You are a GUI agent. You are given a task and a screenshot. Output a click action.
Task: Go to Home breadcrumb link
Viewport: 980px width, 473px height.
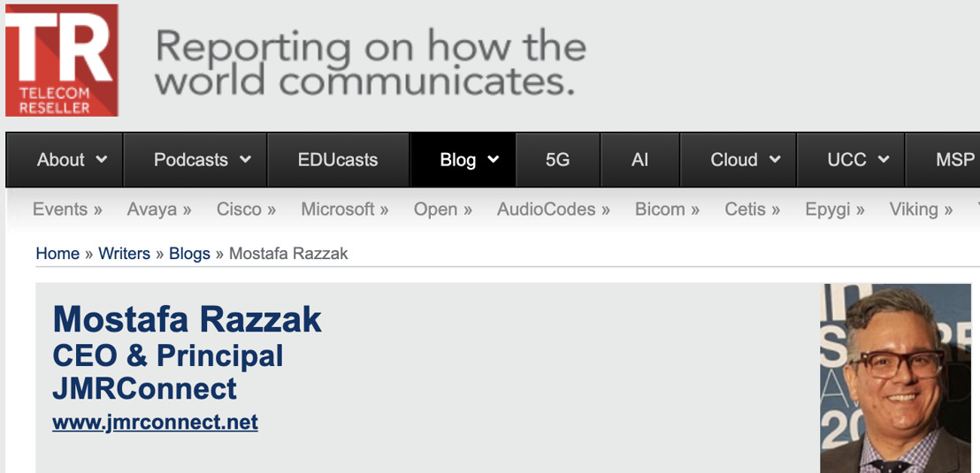pyautogui.click(x=57, y=254)
